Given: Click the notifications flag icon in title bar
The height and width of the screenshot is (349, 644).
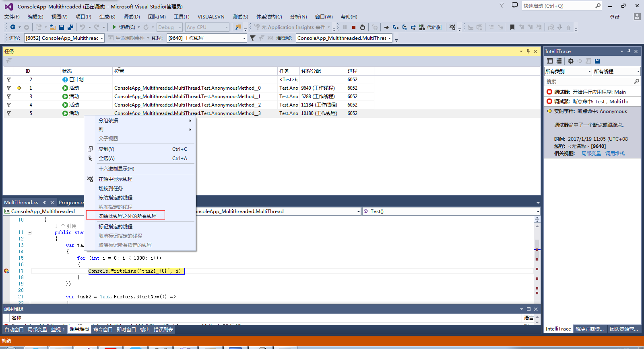Looking at the screenshot, I should (x=502, y=5).
